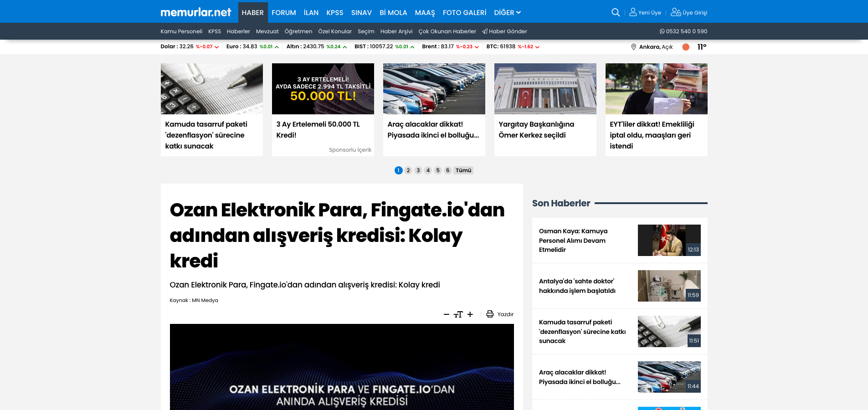This screenshot has height=410, width=868.
Task: Open Antalya'da 'sahte doktor' headline
Action: point(577,286)
